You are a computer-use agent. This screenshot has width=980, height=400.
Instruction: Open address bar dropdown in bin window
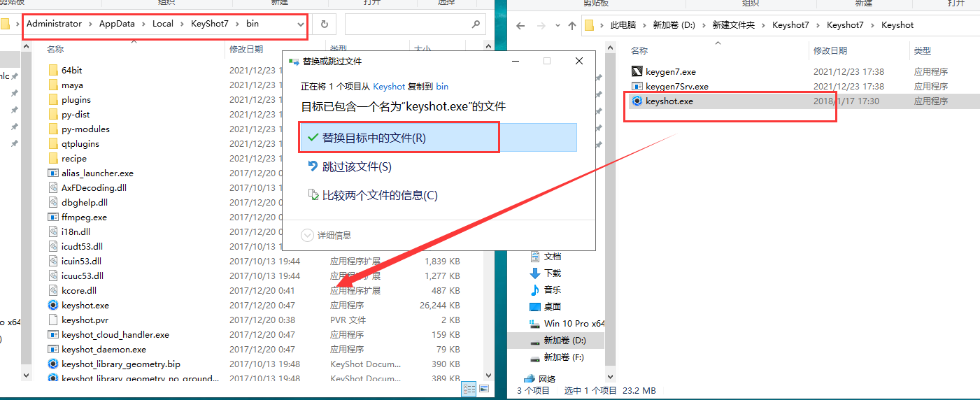(x=301, y=24)
